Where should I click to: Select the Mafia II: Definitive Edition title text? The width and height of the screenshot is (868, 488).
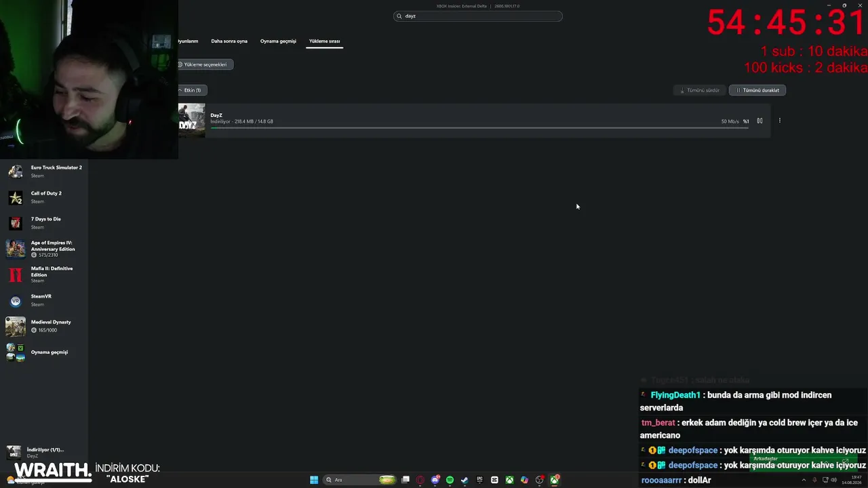(x=52, y=272)
